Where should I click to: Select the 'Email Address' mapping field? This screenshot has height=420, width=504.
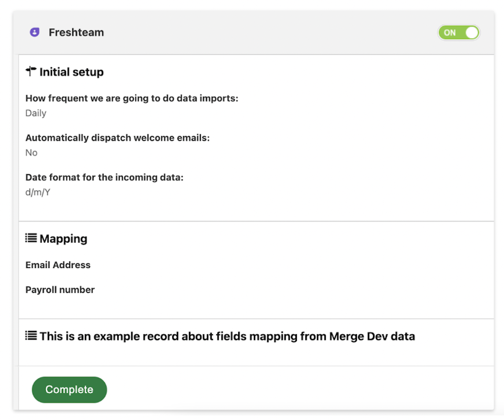[58, 265]
